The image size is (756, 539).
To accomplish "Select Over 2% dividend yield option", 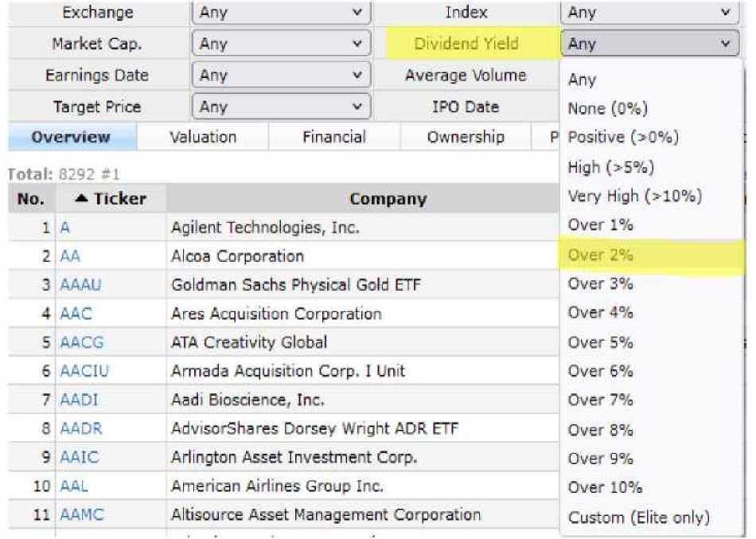I will (601, 255).
